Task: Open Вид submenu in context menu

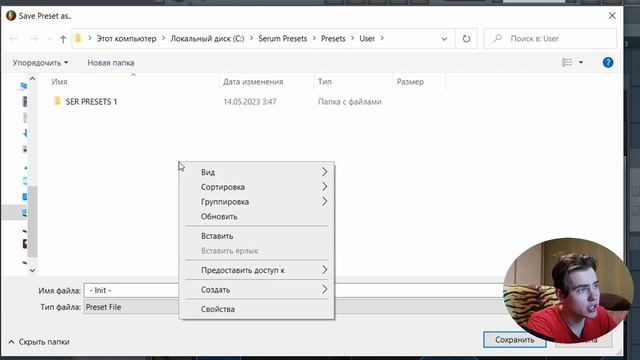Action: tap(257, 172)
